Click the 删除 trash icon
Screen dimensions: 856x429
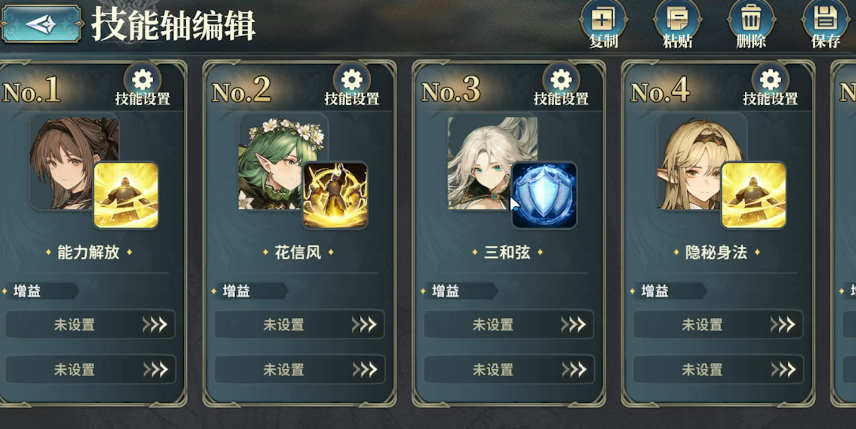(x=751, y=24)
